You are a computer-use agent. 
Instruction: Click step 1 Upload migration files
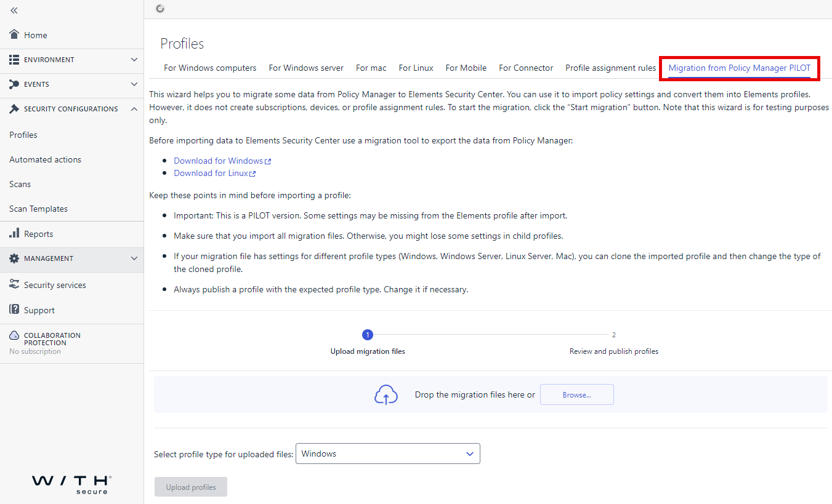pos(368,343)
